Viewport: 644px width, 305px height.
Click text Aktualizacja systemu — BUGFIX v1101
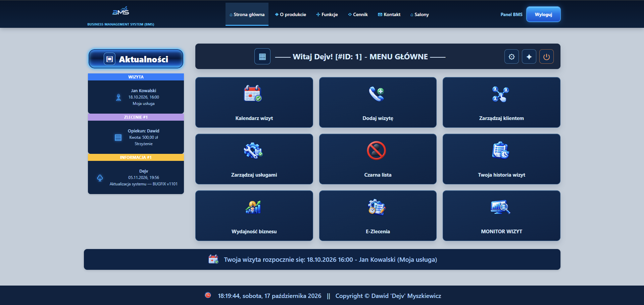click(144, 184)
